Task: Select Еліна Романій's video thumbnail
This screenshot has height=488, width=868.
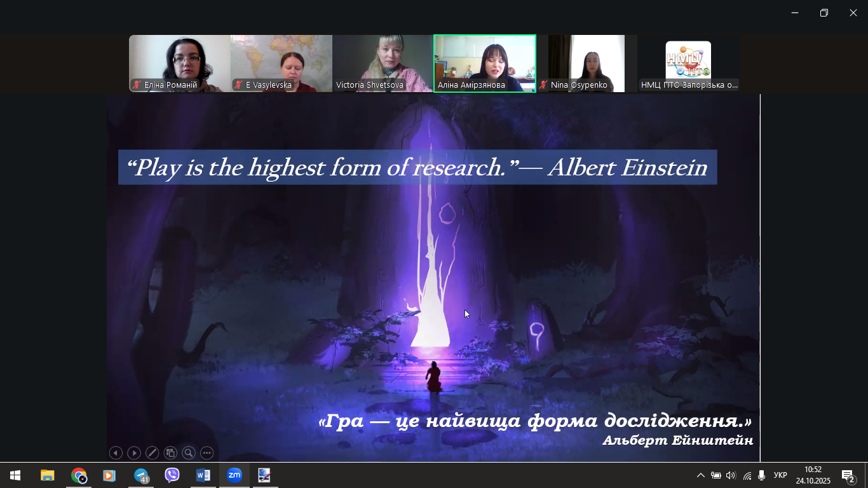Action: pyautogui.click(x=180, y=64)
